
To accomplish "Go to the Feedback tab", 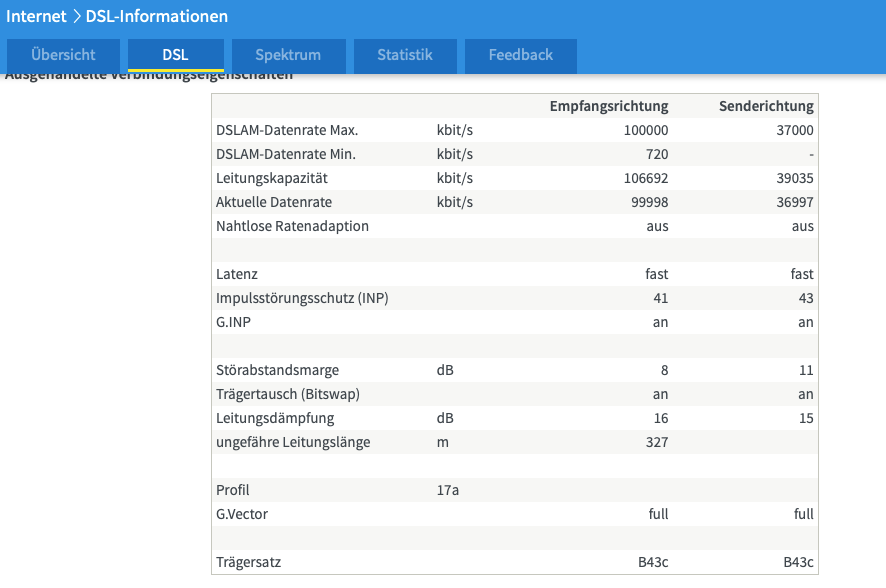I will (x=520, y=55).
